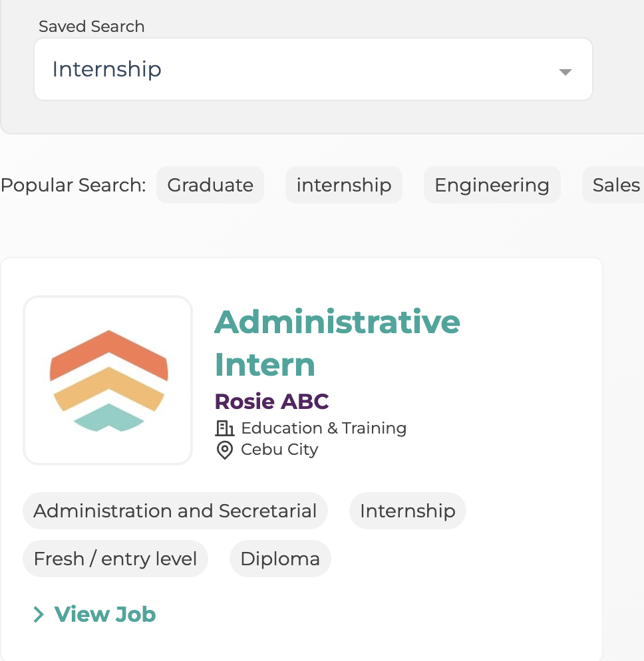Click the Internship saved search field
The height and width of the screenshot is (661, 644).
(x=313, y=69)
